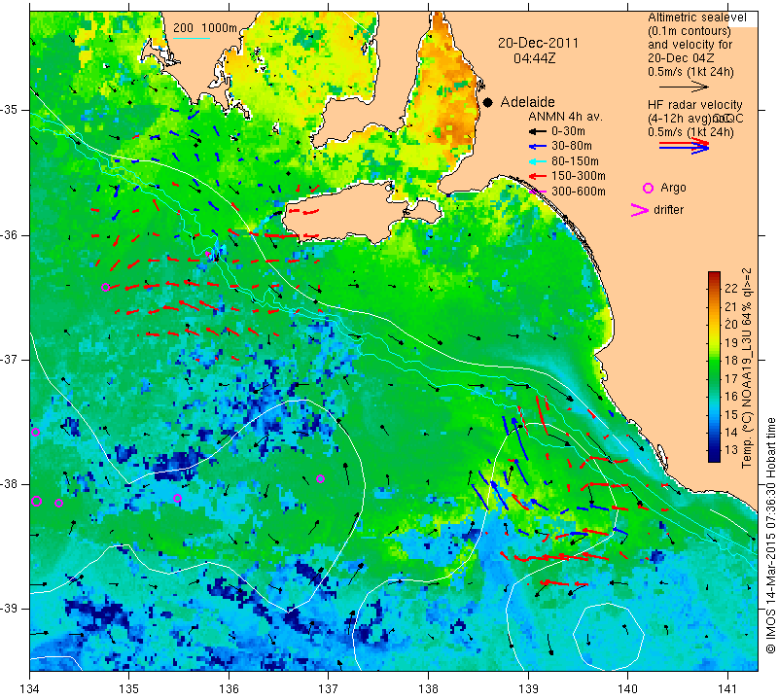Click the blue 30-80m legend arrow
This screenshot has height=700, width=778.
pos(538,147)
